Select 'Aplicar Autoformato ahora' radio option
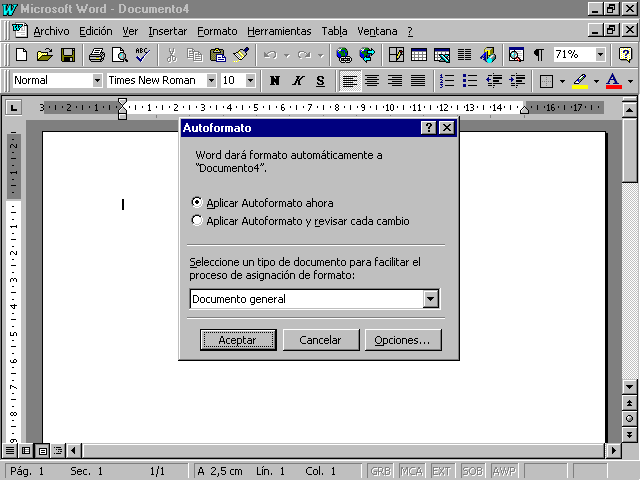 point(262,203)
